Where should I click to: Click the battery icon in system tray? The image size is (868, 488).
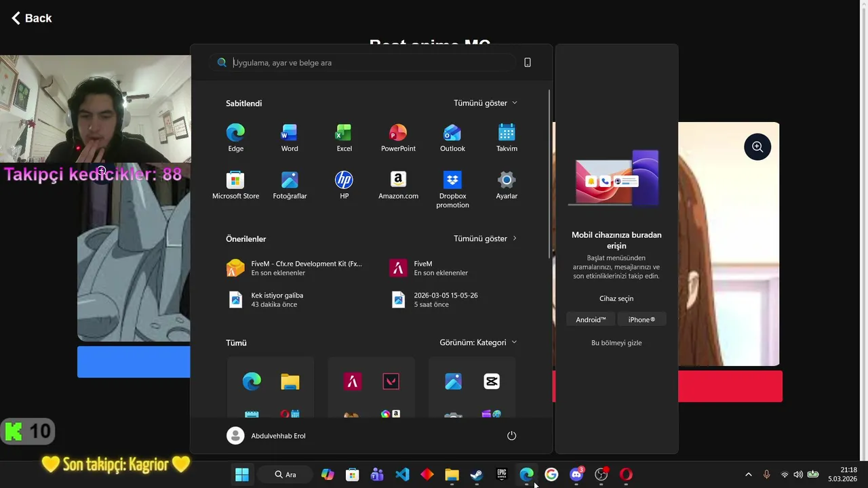tap(812, 474)
